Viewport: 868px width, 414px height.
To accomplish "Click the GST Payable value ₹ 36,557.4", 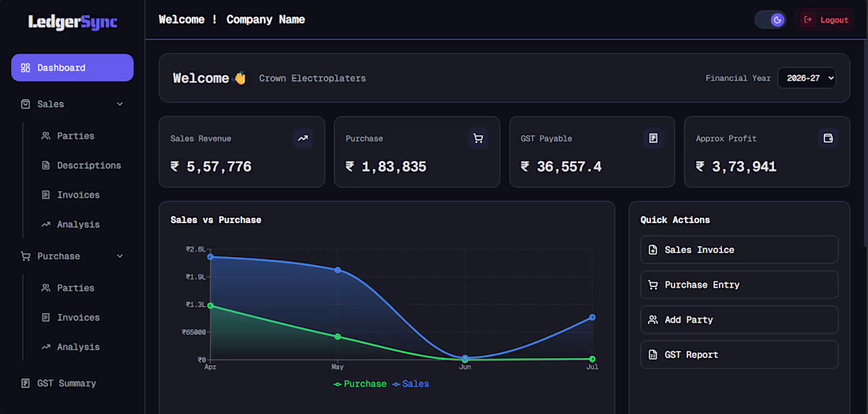I will coord(561,166).
